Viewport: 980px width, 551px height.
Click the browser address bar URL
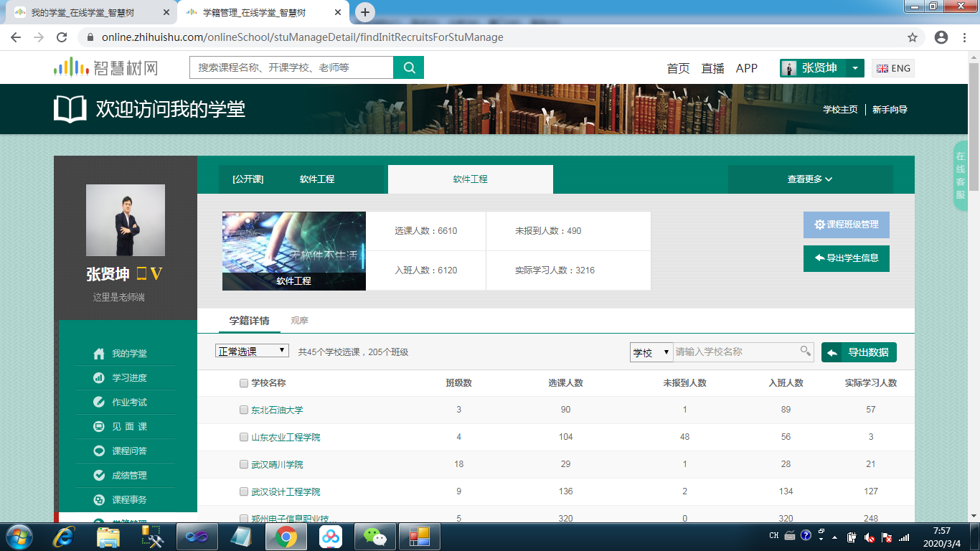[302, 37]
